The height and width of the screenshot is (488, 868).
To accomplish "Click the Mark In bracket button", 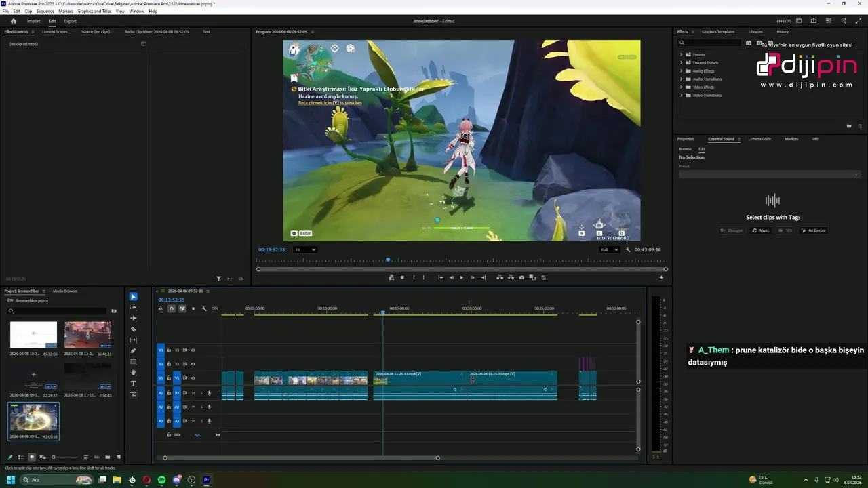I will point(413,277).
